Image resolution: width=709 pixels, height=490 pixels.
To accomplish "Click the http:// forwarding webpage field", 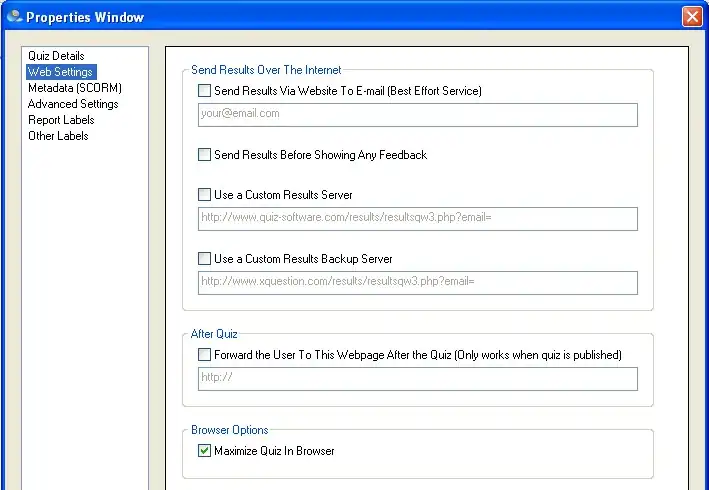I will coord(417,379).
